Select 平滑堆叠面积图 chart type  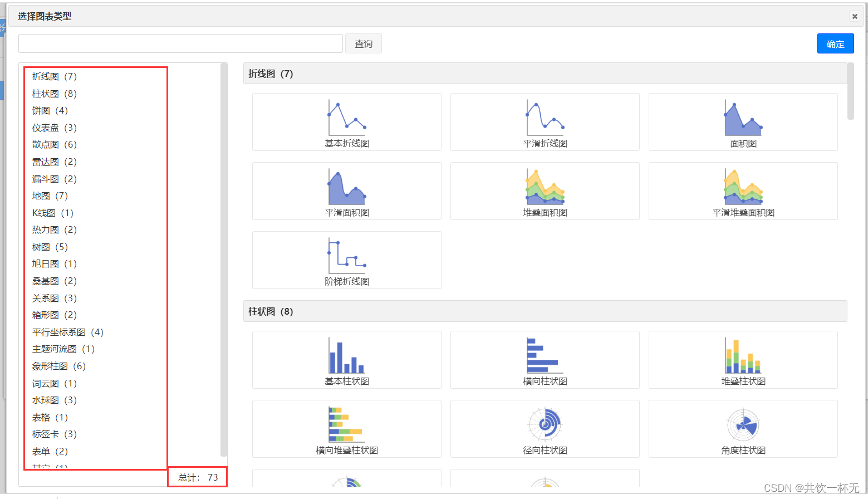click(x=743, y=191)
